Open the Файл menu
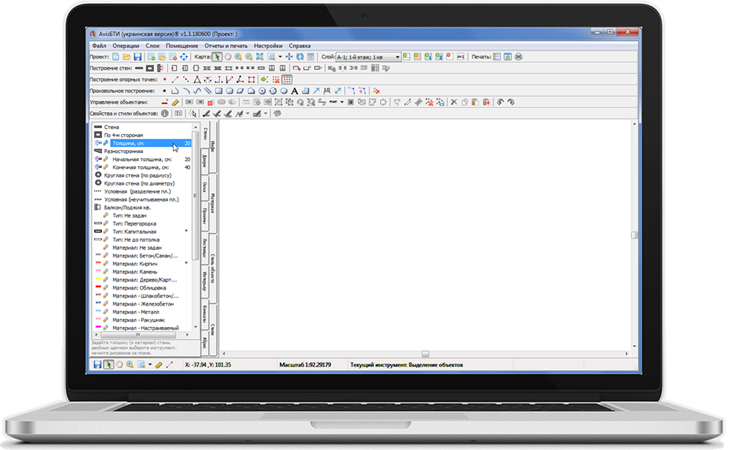The height and width of the screenshot is (450, 732). pos(98,46)
